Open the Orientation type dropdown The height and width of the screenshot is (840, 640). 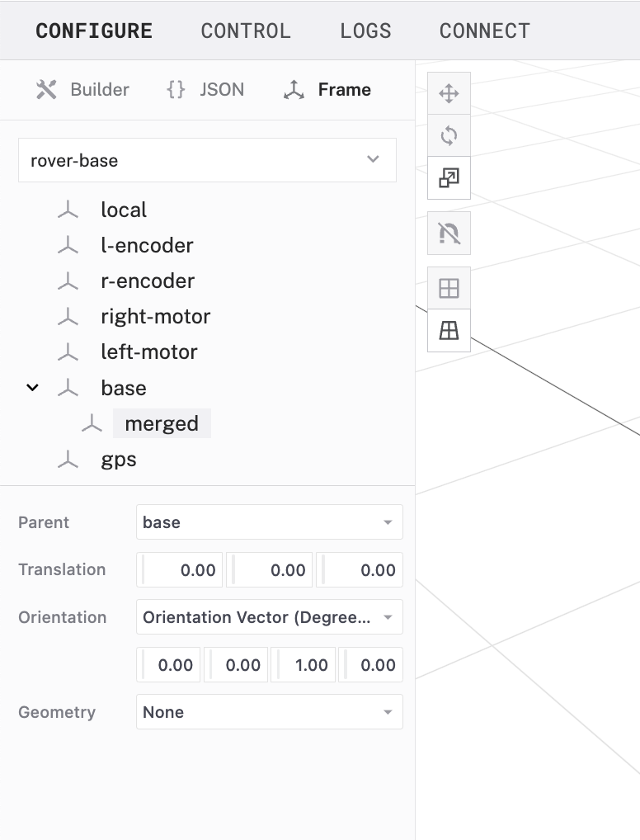click(x=269, y=617)
